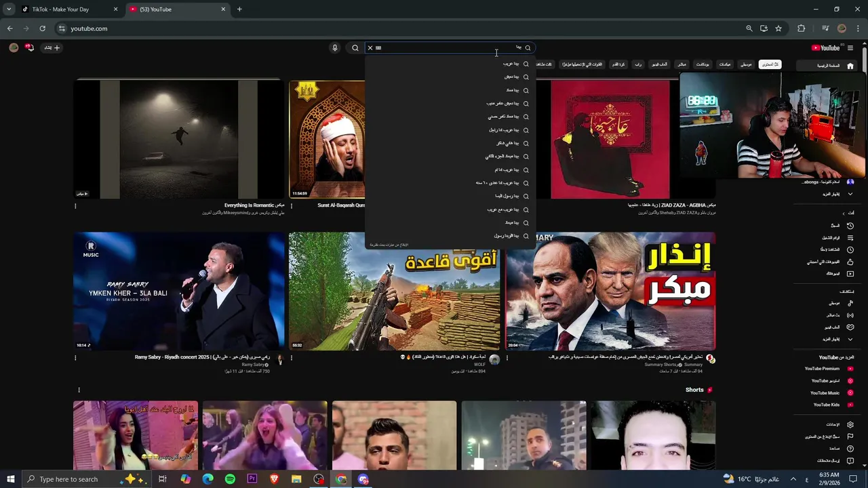Open Chrome media controls icon
This screenshot has height=488, width=868.
pyautogui.click(x=825, y=28)
